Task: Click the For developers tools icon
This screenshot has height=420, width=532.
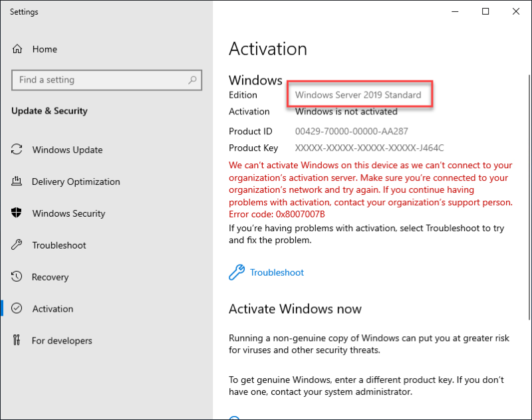Action: pyautogui.click(x=17, y=340)
